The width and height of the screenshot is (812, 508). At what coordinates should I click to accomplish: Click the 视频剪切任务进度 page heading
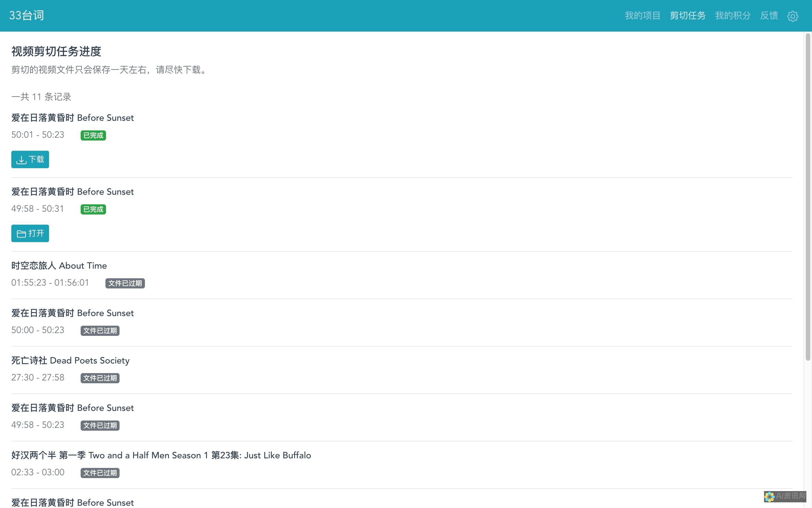pos(56,51)
